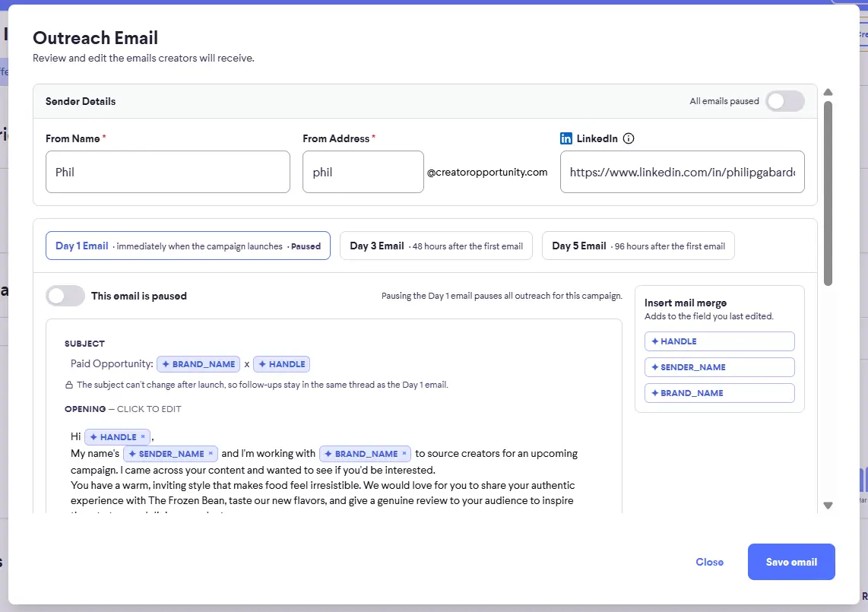This screenshot has width=868, height=612.
Task: Click the Save email button
Action: (791, 562)
